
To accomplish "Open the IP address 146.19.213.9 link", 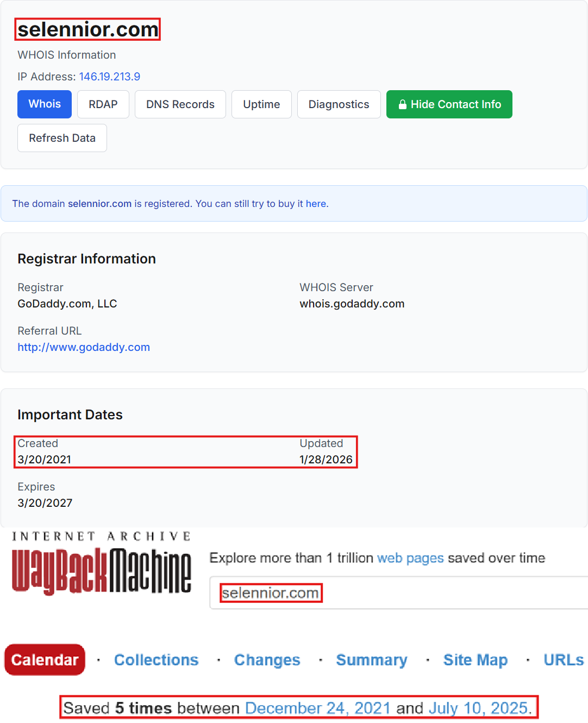I will tap(110, 77).
